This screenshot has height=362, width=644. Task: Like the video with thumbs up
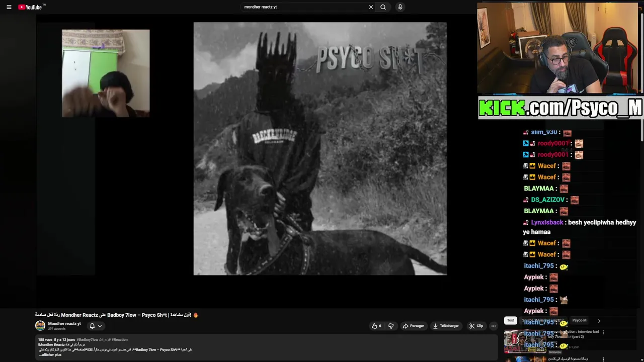376,326
